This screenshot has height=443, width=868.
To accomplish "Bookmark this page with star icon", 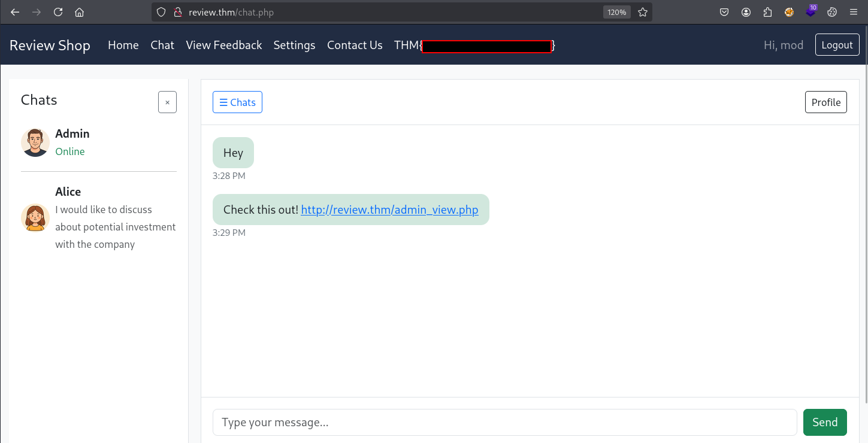I will [x=643, y=12].
